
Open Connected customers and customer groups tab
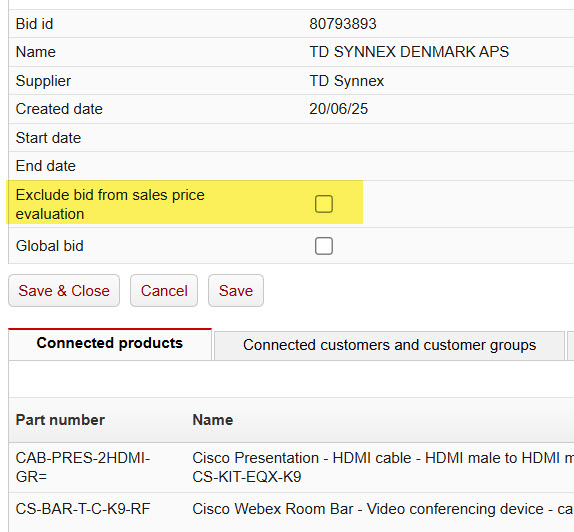(390, 345)
